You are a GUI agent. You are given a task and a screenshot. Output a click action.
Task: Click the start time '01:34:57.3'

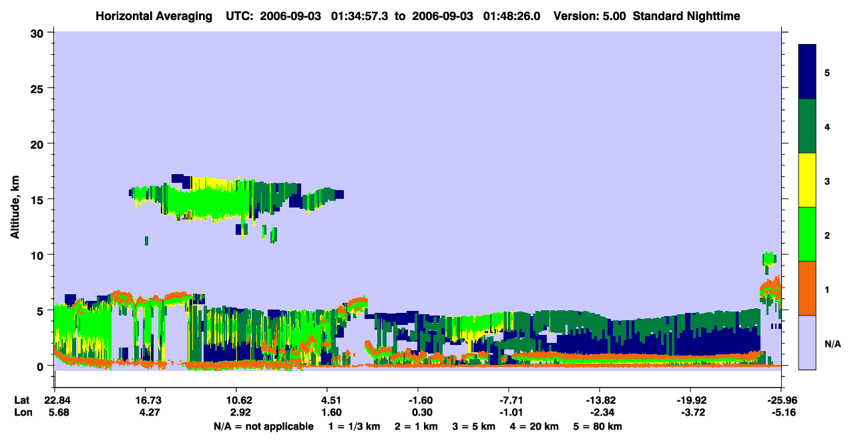tap(361, 15)
